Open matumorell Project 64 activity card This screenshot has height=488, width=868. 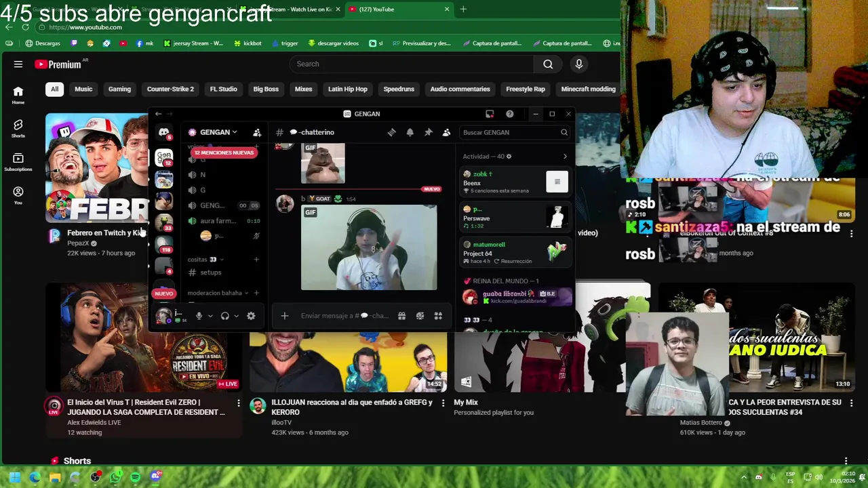point(515,252)
